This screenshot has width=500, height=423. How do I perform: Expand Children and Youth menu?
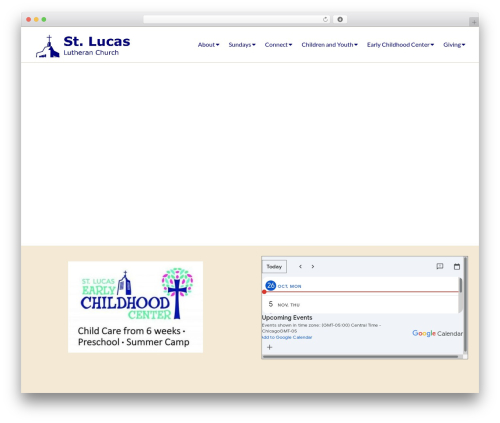pos(329,45)
